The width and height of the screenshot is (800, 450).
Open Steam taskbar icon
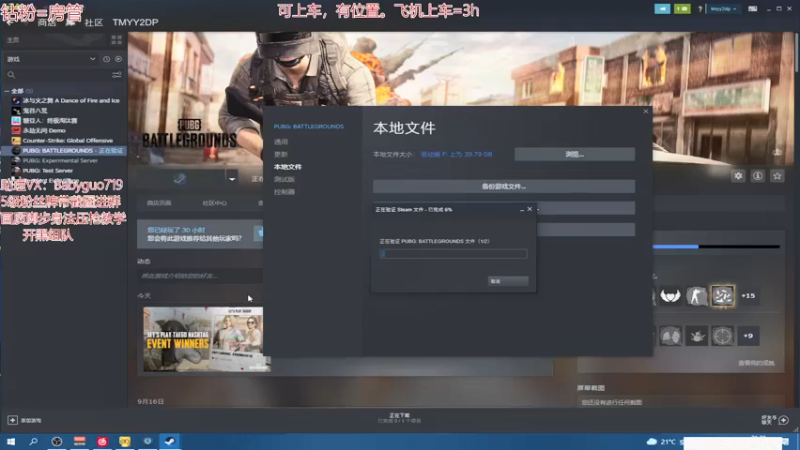pos(170,441)
